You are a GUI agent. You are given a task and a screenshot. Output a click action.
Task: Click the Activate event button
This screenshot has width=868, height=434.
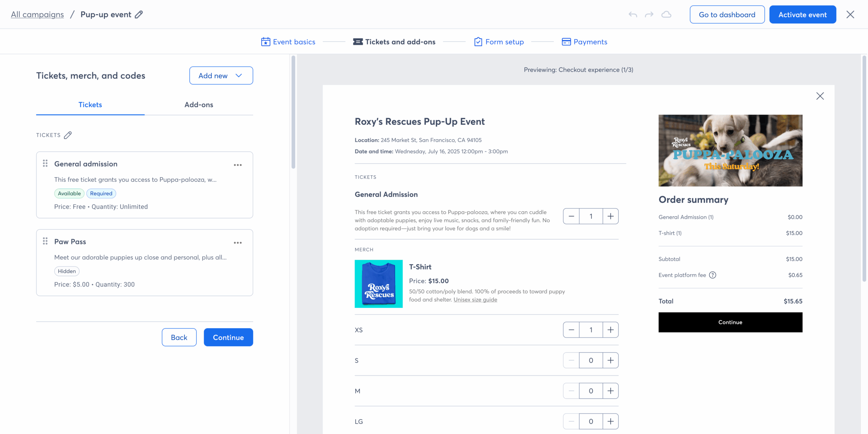[x=803, y=15]
